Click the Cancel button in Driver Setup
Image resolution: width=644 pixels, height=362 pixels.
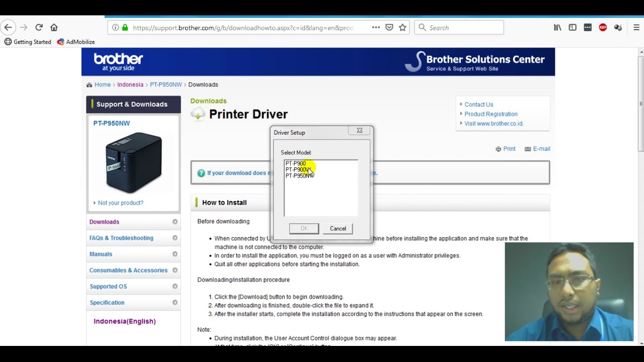[x=338, y=229]
